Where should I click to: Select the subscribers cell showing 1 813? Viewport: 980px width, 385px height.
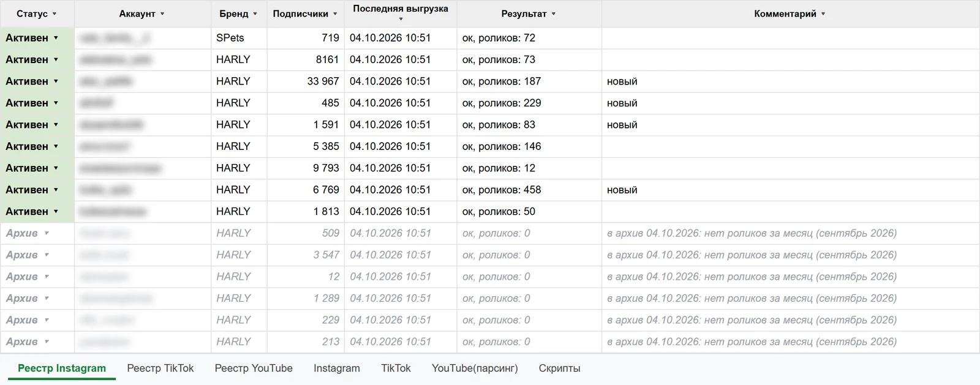coord(306,212)
